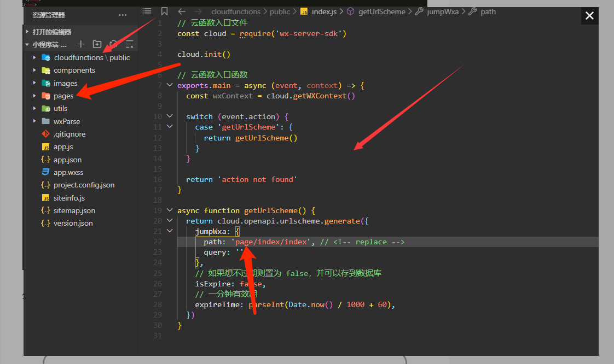Open the .gitignore file

69,134
